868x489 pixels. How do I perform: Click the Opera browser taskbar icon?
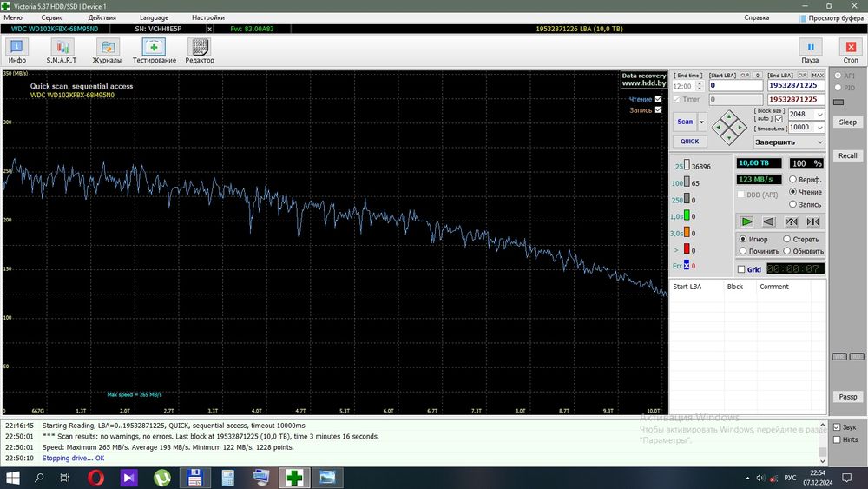click(95, 477)
